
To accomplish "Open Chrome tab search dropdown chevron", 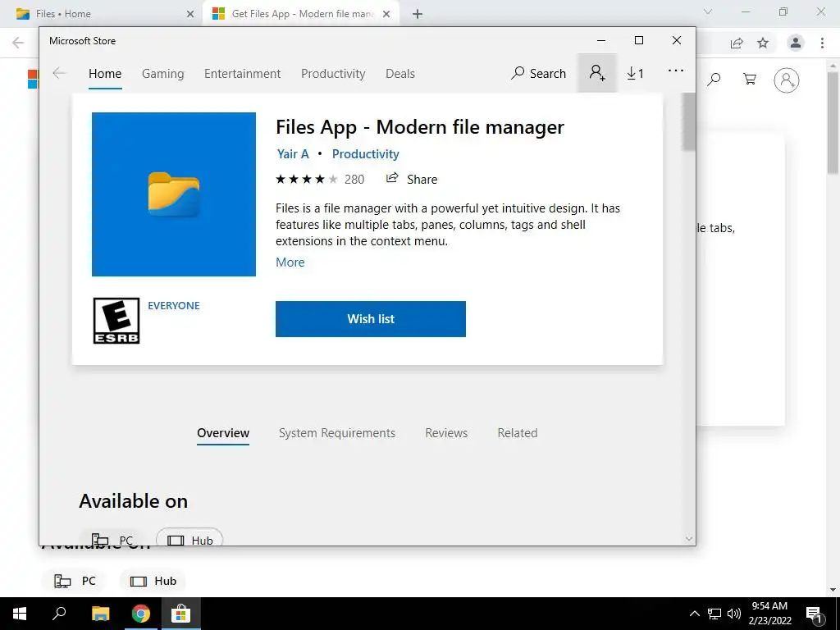I will point(708,11).
